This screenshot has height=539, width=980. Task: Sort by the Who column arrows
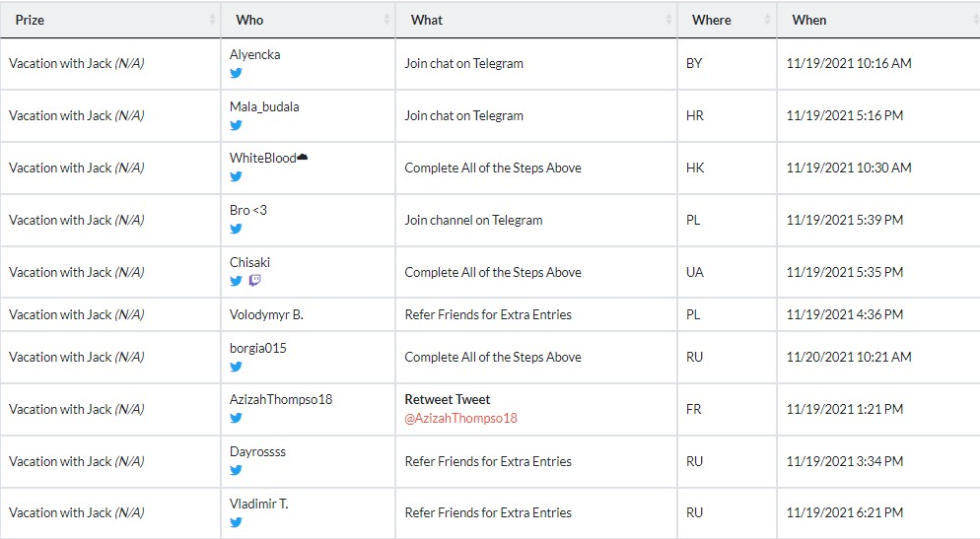[386, 20]
